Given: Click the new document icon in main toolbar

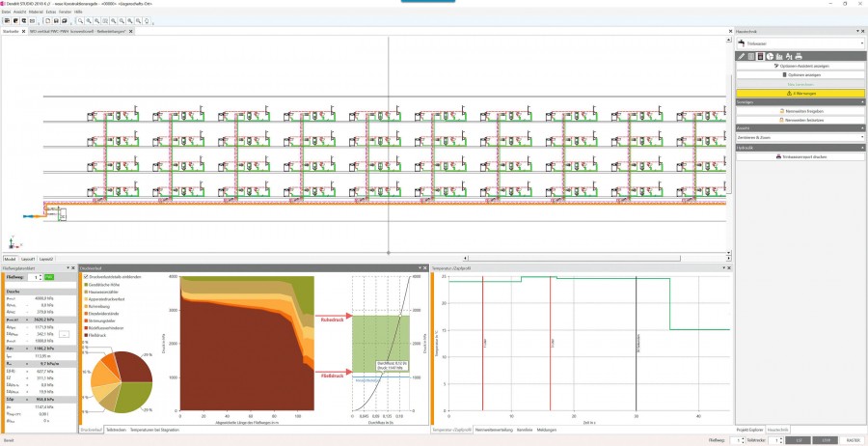Looking at the screenshot, I should [48, 21].
